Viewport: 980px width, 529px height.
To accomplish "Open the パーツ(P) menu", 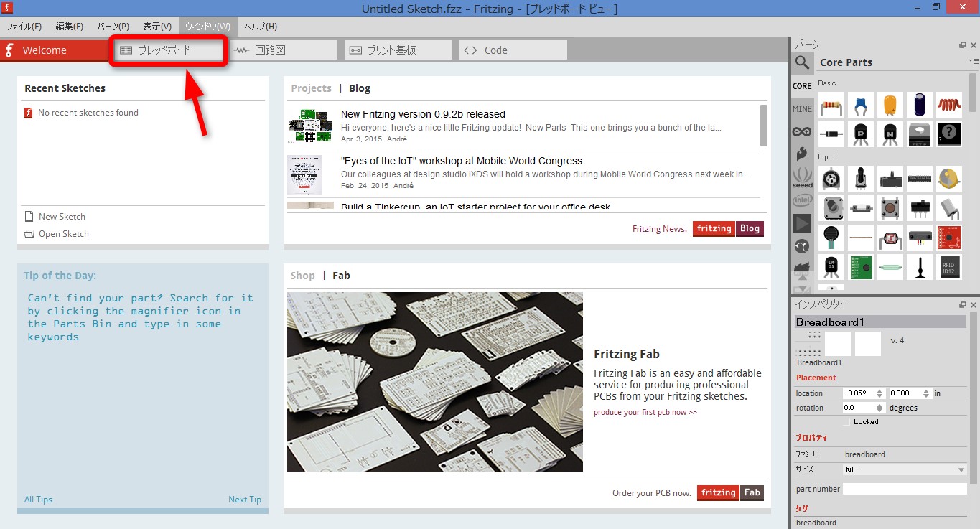I will tap(113, 27).
